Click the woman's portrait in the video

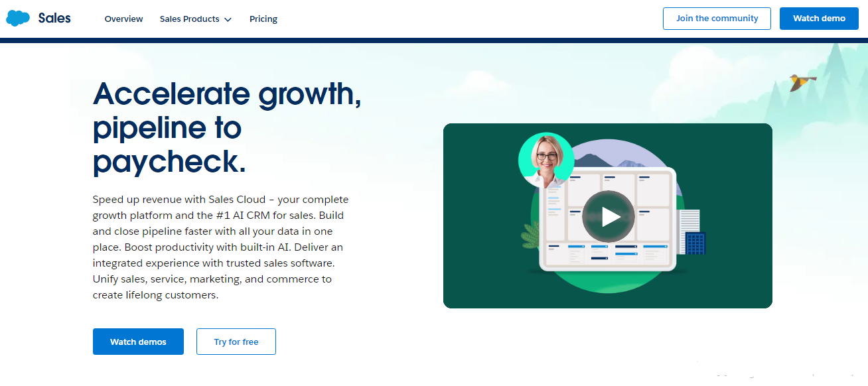click(x=546, y=160)
